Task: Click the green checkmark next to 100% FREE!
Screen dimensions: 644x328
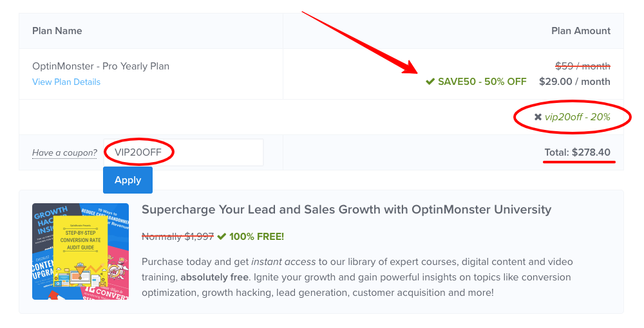Action: click(222, 237)
